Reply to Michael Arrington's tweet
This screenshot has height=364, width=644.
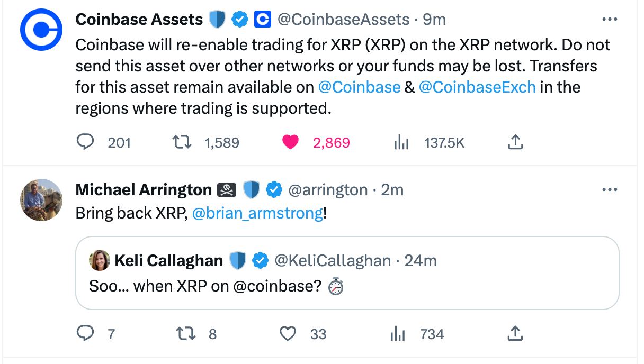coord(85,333)
